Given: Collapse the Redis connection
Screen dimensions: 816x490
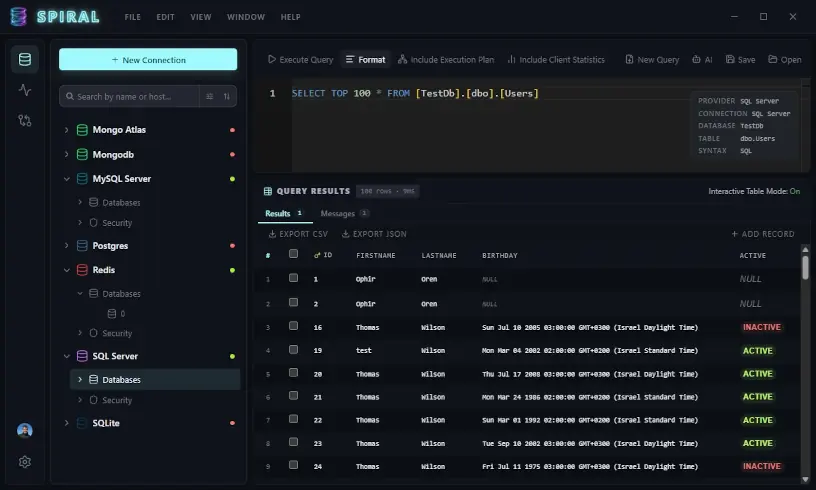Looking at the screenshot, I should [x=67, y=270].
